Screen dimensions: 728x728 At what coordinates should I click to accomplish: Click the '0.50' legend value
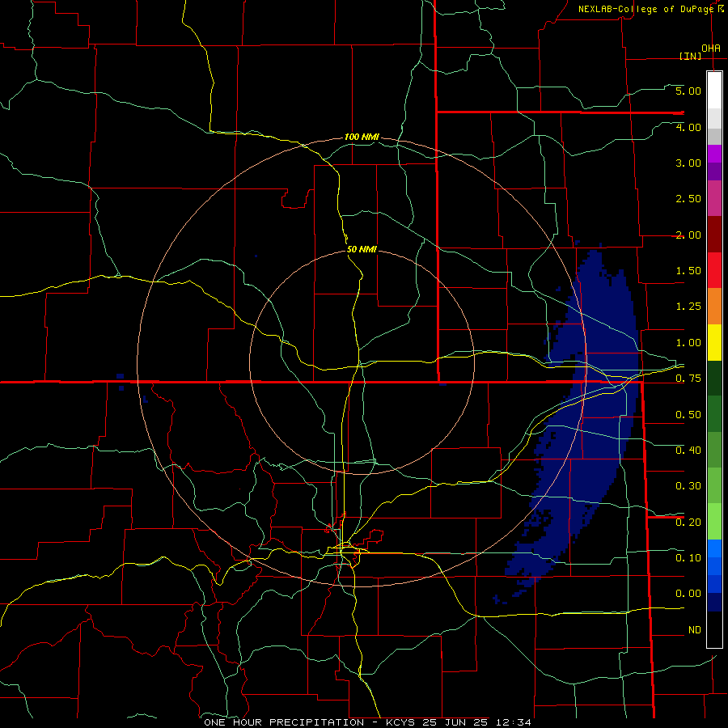(688, 415)
